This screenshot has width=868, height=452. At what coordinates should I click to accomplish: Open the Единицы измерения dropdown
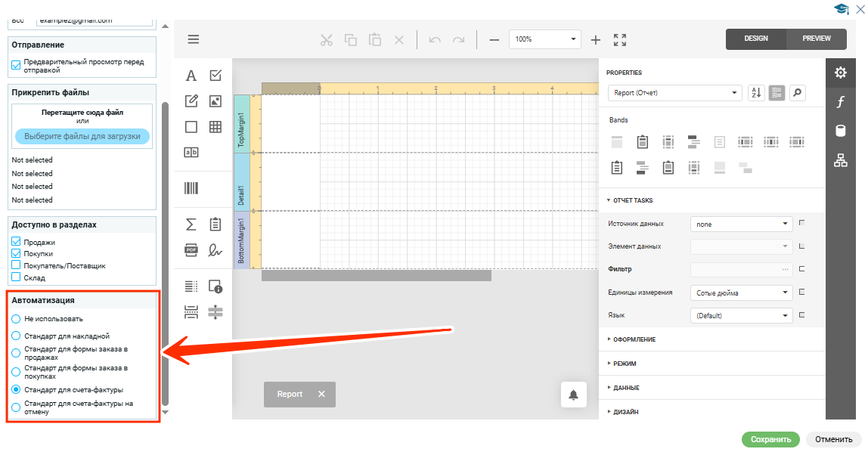click(x=740, y=293)
